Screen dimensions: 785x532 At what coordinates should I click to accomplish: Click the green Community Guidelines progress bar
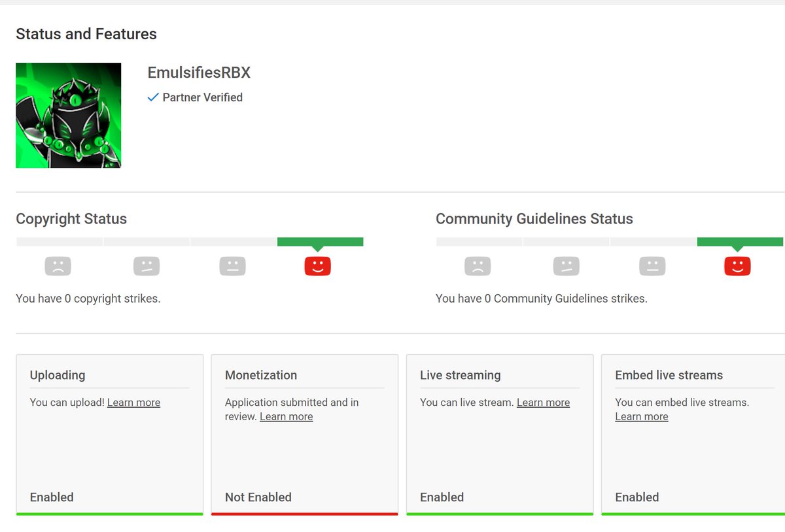(741, 242)
